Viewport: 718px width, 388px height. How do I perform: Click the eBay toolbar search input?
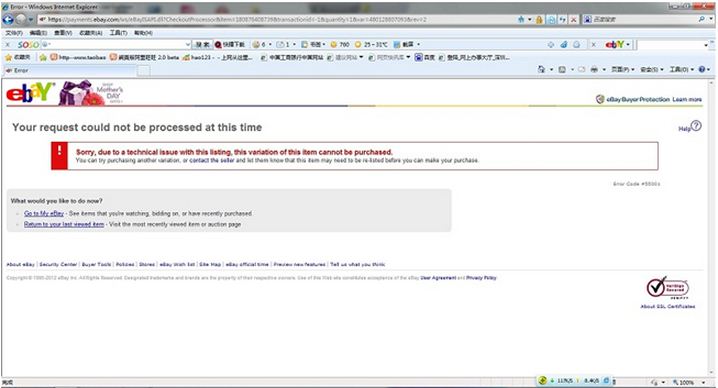click(x=669, y=45)
